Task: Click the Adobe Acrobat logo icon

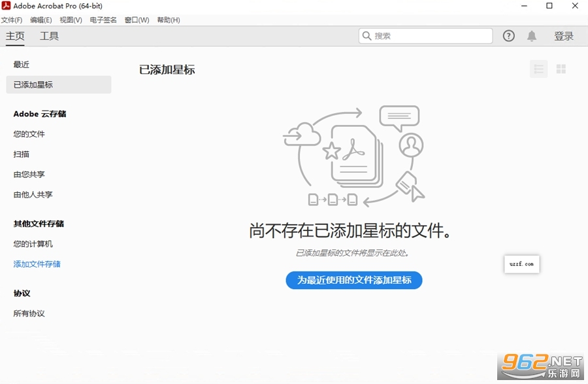Action: tap(6, 6)
